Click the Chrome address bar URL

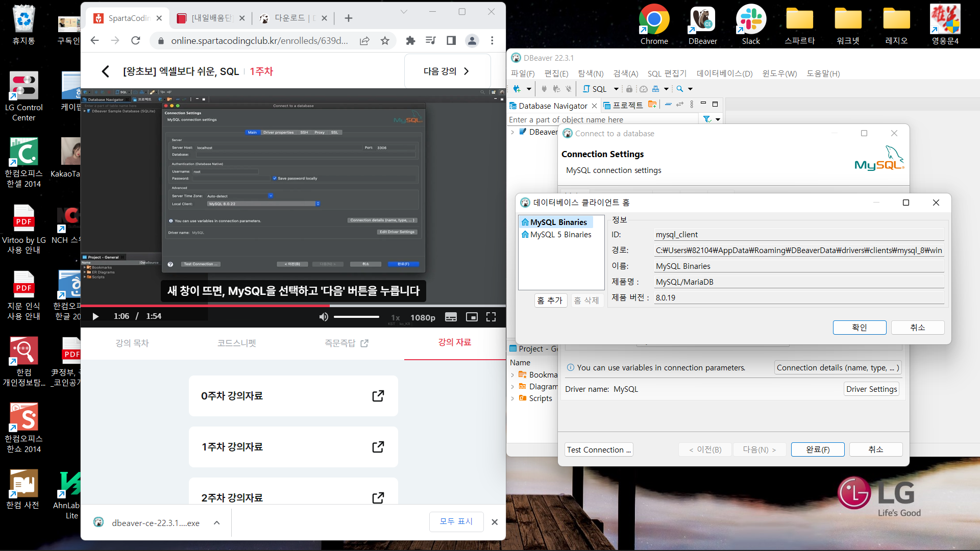259,41
